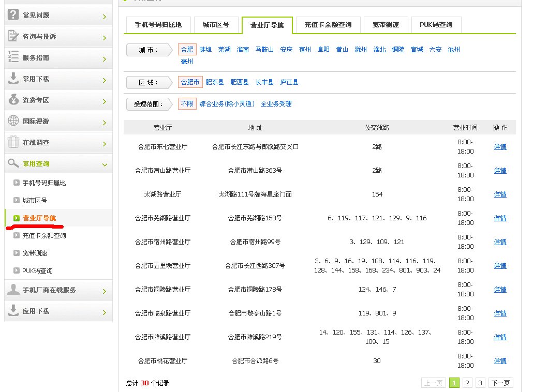Open the PUK码查询 tab
Screen dimensions: 533x392
pyautogui.click(x=436, y=25)
